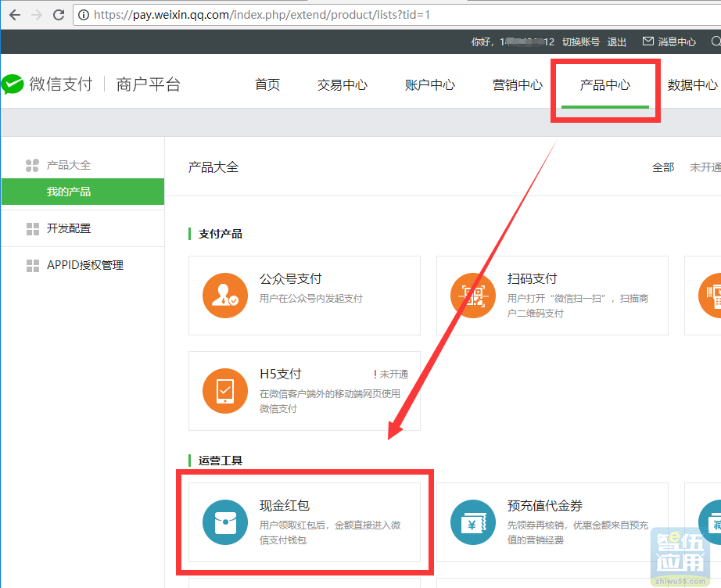Click the H5支付 orange phone icon
The image size is (721, 588).
(225, 391)
